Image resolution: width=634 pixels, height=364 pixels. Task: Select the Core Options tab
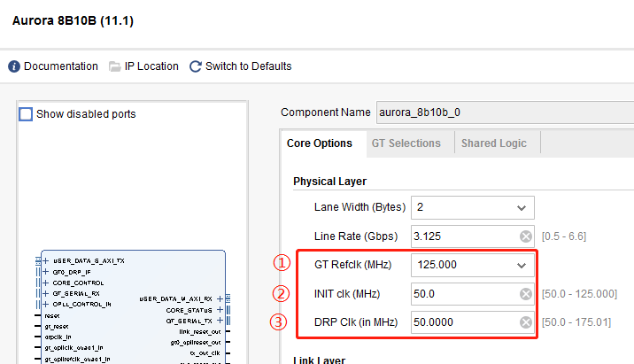coord(319,143)
